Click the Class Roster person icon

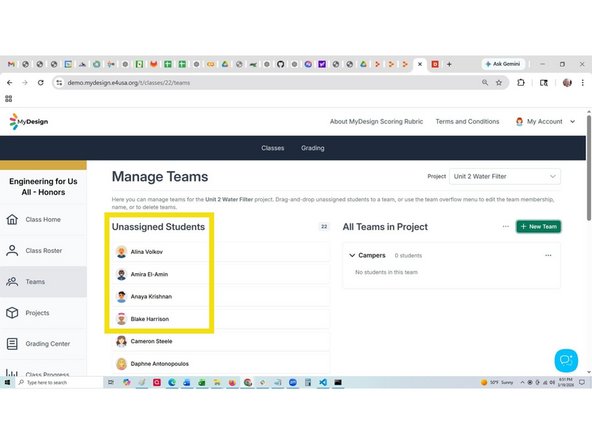[x=12, y=250]
